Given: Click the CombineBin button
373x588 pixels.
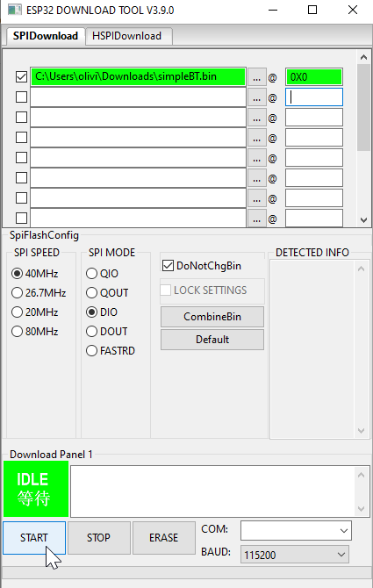Looking at the screenshot, I should point(212,317).
